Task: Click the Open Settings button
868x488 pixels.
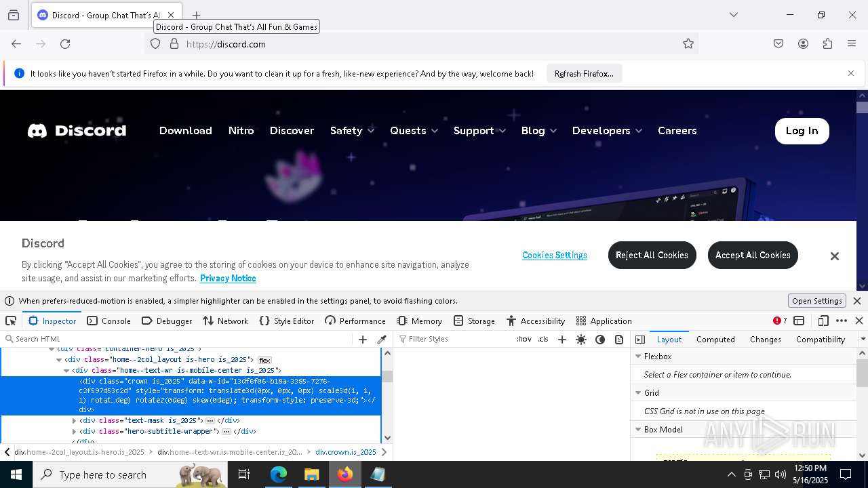Action: (x=817, y=301)
